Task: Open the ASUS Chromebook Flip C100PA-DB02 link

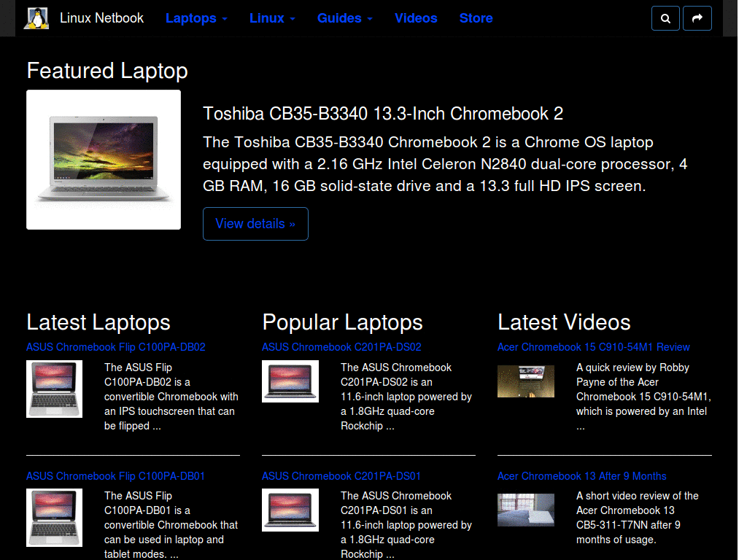Action: tap(116, 347)
